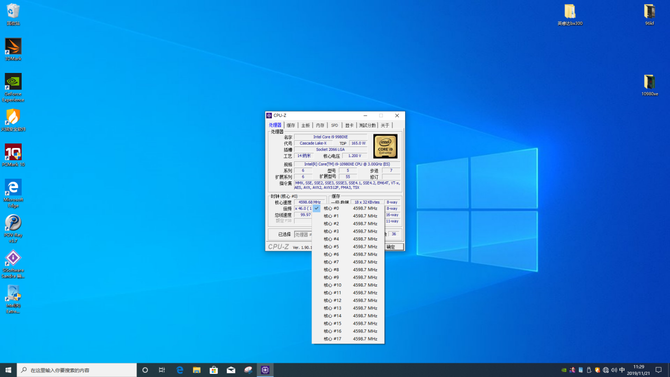Open the PCMark 10 desktop shortcut
670x377 pixels.
(x=13, y=155)
